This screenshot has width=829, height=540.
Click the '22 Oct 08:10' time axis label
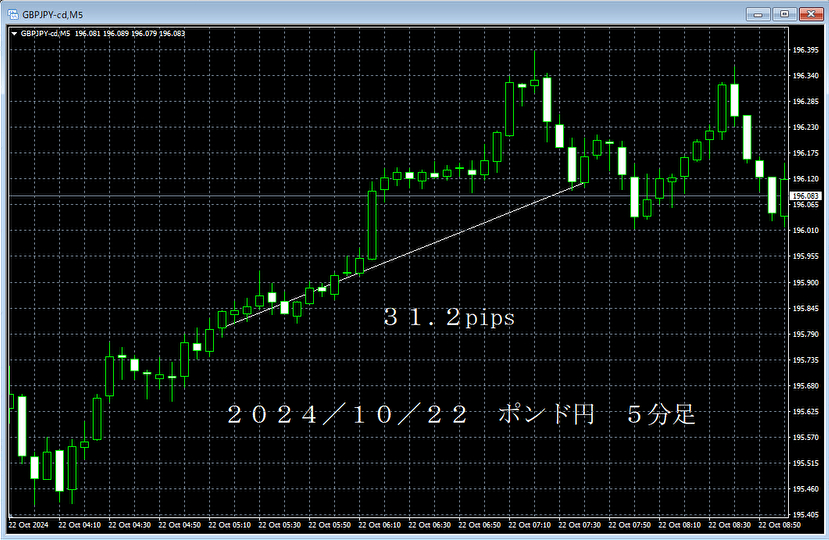click(x=679, y=525)
